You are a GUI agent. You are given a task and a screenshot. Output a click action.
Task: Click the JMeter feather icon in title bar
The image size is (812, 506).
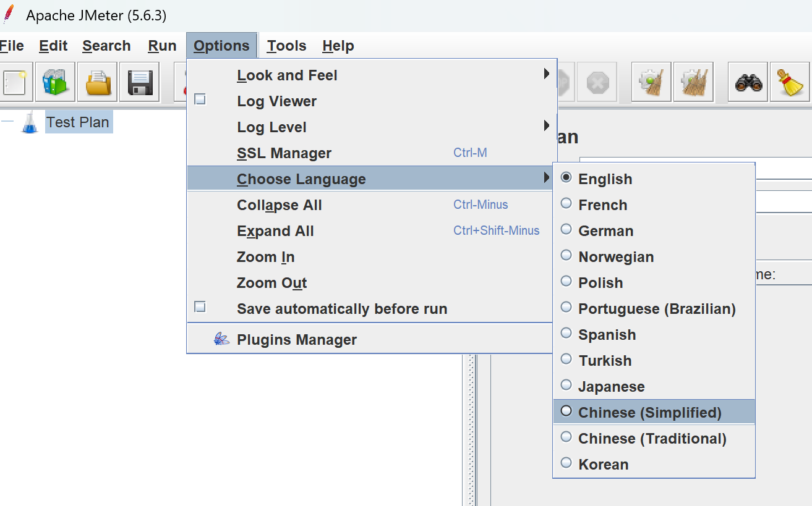coord(9,14)
